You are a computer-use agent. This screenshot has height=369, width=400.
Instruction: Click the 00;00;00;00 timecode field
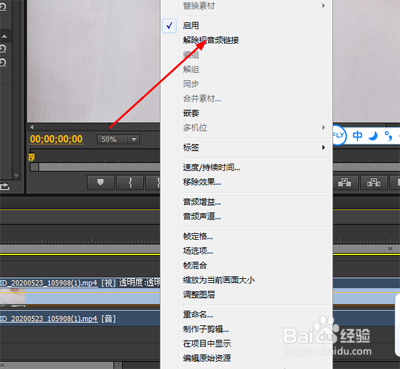[x=56, y=139]
